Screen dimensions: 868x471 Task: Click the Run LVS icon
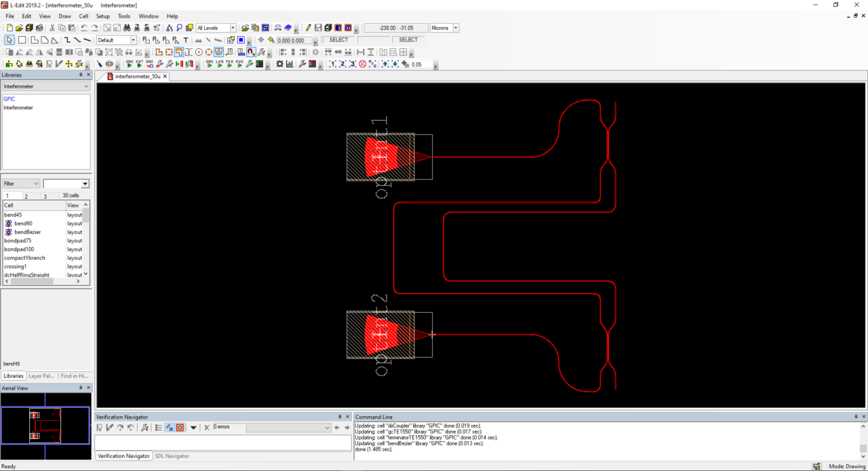(x=219, y=64)
